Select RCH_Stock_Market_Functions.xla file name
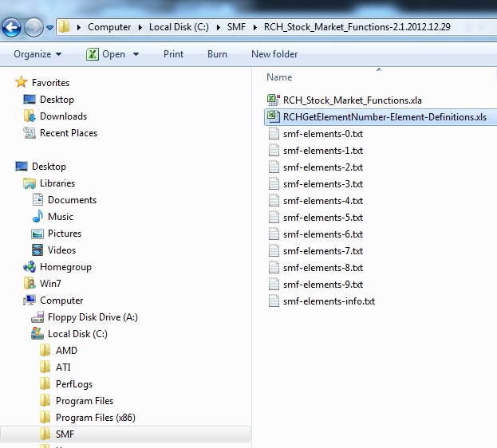 tap(352, 100)
